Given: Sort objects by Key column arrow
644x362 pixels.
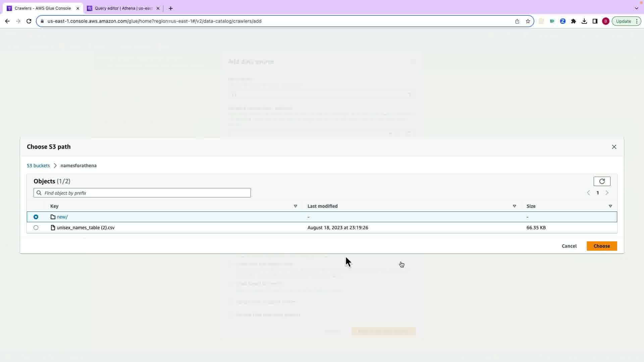Looking at the screenshot, I should (x=295, y=206).
